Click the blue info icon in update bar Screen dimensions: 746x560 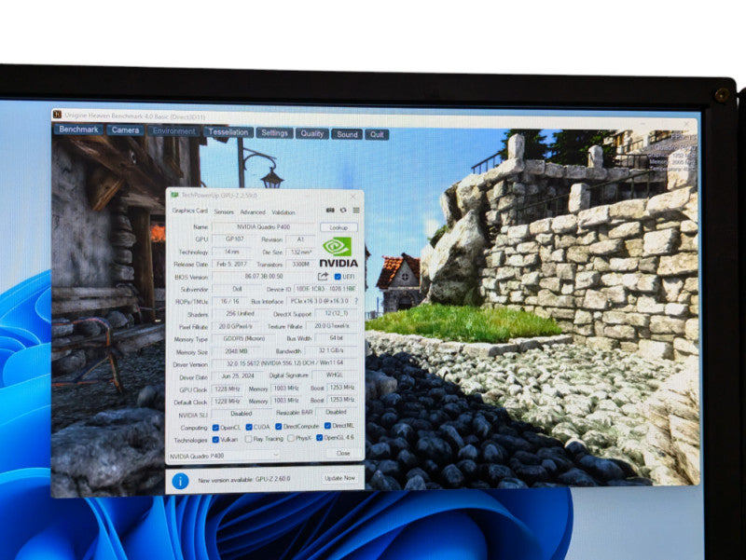180,481
